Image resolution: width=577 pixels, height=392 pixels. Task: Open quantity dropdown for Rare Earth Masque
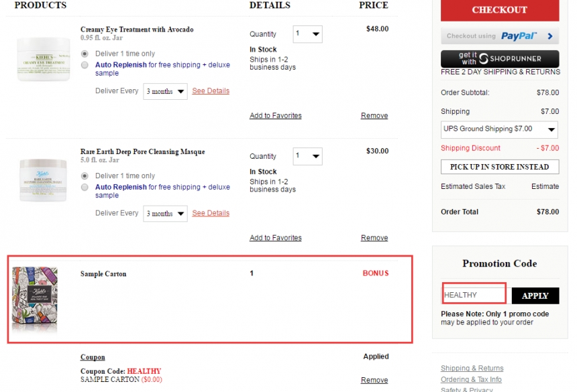[308, 157]
